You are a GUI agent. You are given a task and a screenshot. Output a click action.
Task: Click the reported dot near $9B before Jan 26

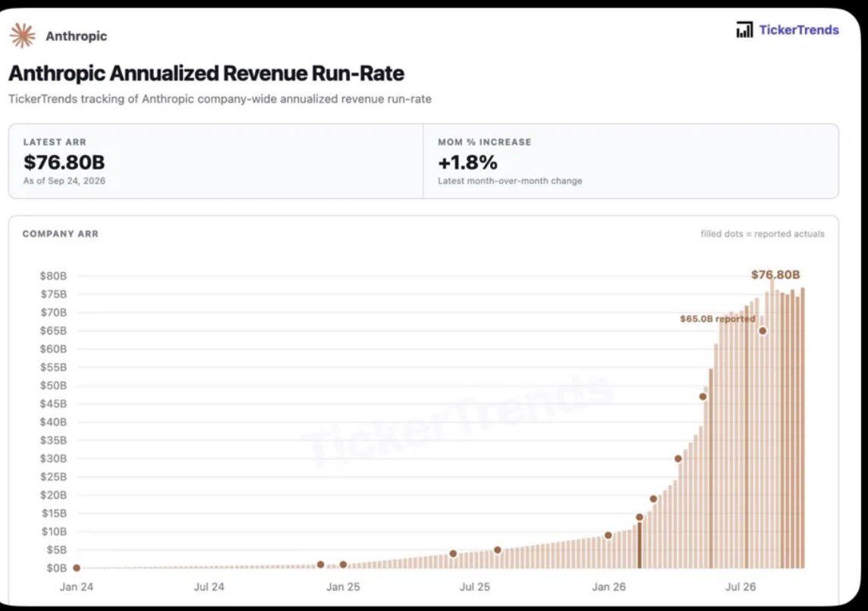[x=609, y=536]
